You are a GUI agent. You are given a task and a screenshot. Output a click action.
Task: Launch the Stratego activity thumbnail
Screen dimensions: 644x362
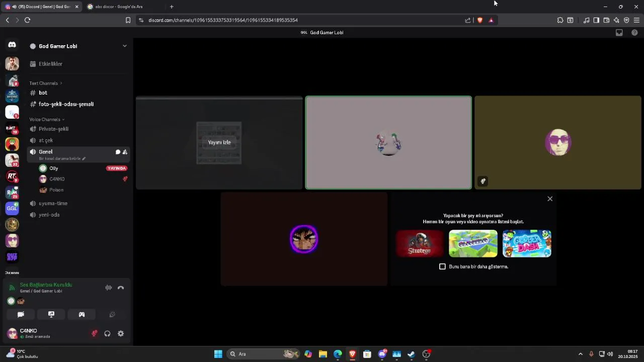point(420,243)
